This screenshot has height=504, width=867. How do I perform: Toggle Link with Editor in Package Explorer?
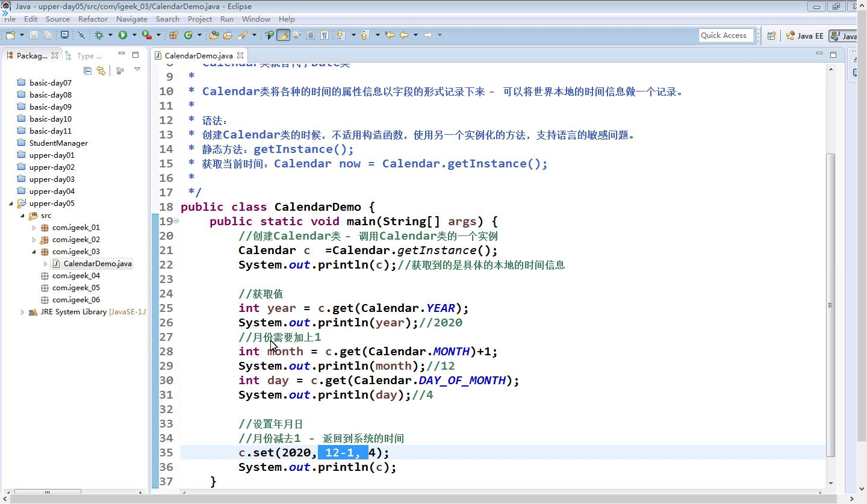point(101,70)
